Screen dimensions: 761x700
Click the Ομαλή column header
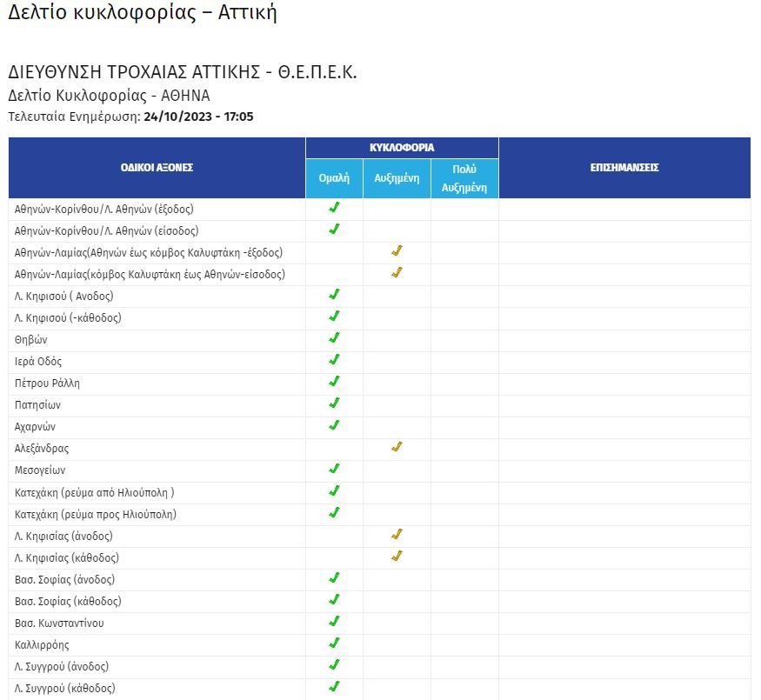click(334, 178)
